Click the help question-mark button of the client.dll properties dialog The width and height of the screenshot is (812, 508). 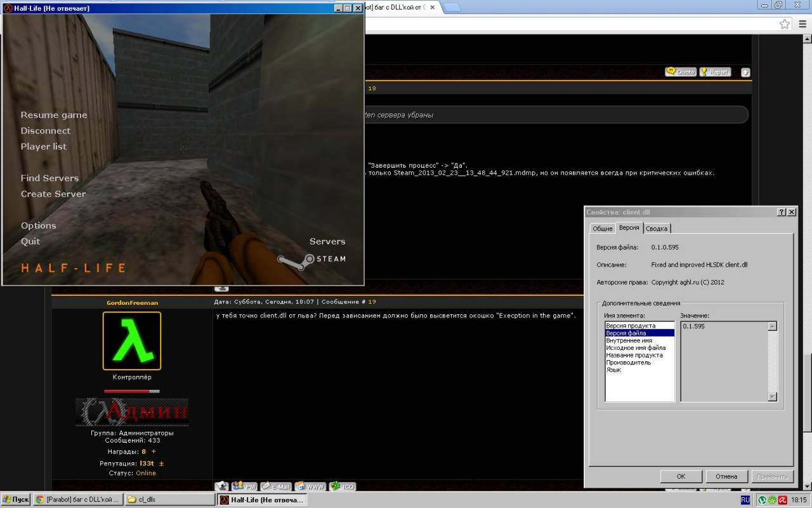pos(781,212)
